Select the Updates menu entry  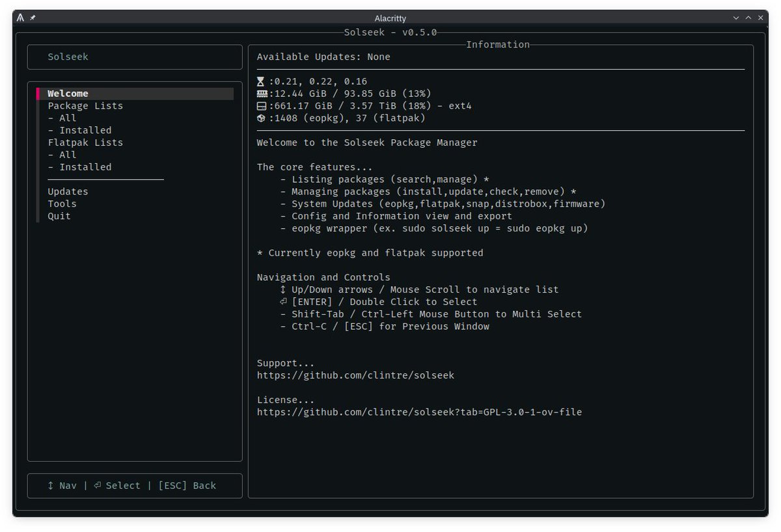[x=69, y=191]
